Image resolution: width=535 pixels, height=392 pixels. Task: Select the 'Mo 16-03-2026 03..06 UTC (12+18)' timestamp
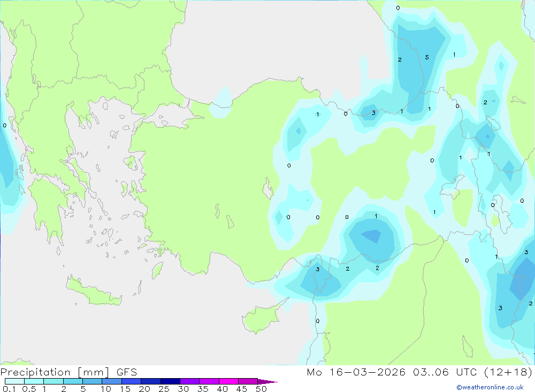click(x=419, y=372)
